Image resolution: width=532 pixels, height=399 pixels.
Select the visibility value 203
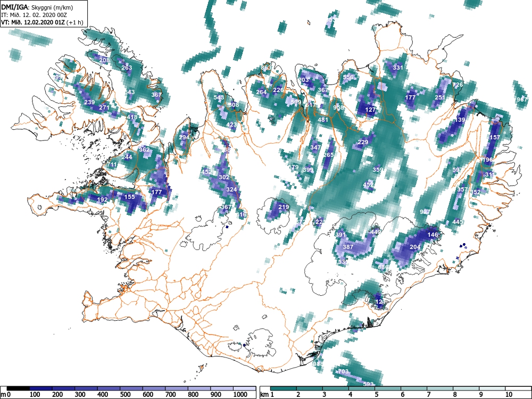click(x=304, y=80)
